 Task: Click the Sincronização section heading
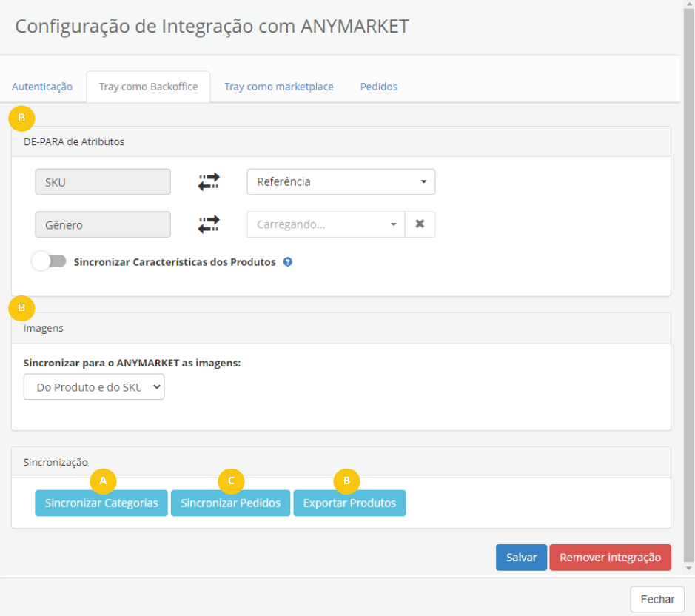[56, 462]
